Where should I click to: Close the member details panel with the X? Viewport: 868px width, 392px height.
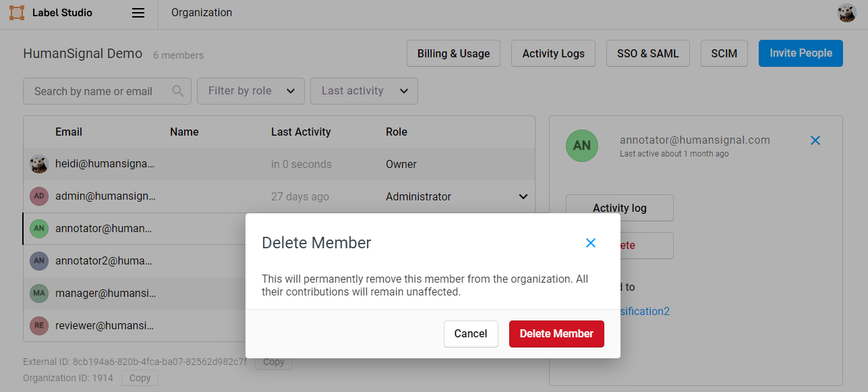[815, 140]
